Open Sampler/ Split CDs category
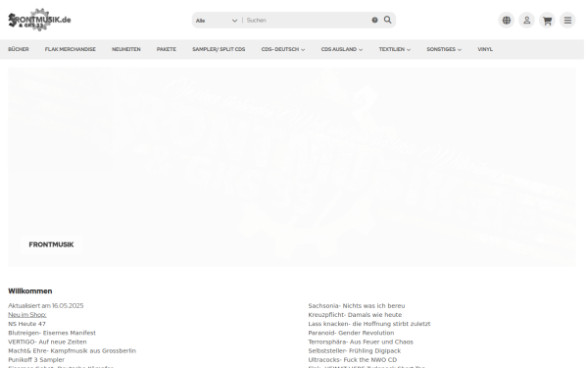Viewport: 588px width, 368px height. (219, 49)
